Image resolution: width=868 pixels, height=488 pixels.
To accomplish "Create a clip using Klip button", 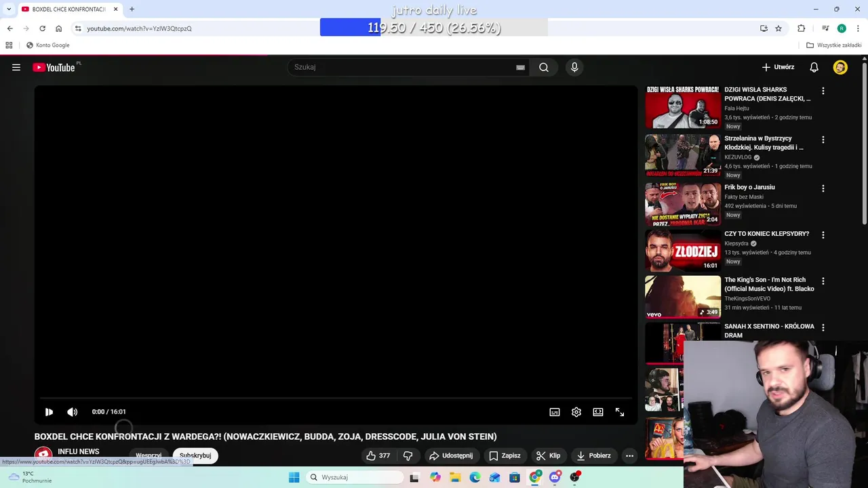I will [548, 455].
